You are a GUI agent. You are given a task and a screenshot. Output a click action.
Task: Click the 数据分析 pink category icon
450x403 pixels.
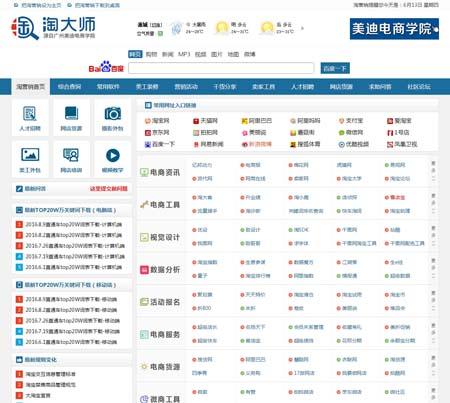tap(144, 269)
